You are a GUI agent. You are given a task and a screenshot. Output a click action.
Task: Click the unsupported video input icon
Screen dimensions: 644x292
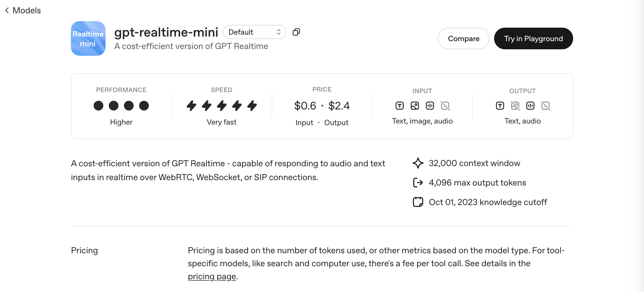pos(445,106)
